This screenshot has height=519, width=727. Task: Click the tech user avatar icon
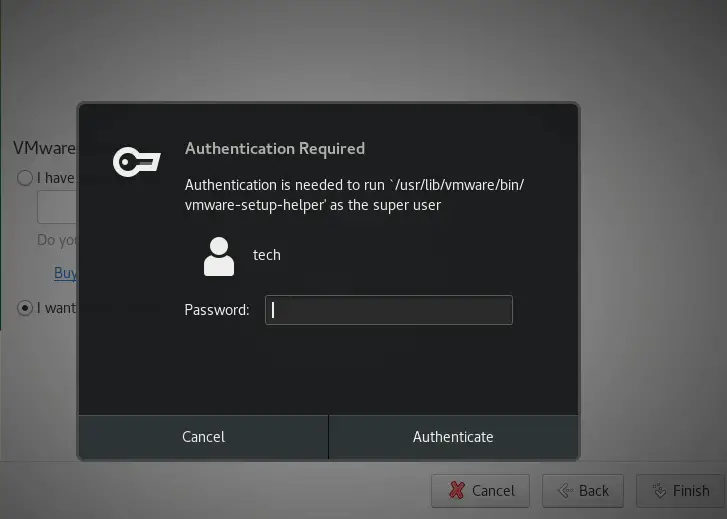point(219,256)
